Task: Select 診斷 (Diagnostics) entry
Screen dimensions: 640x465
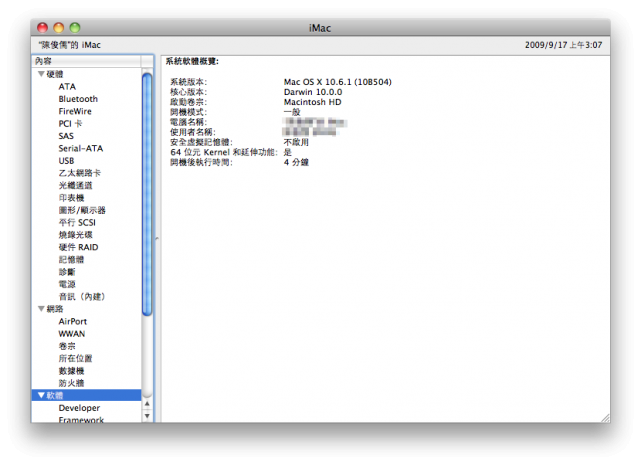Action: [x=67, y=272]
